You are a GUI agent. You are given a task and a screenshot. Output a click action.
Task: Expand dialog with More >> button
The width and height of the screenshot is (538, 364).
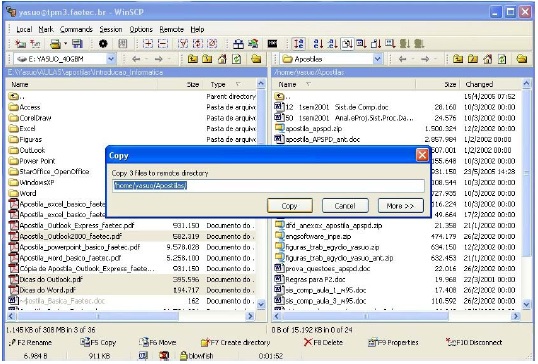400,206
